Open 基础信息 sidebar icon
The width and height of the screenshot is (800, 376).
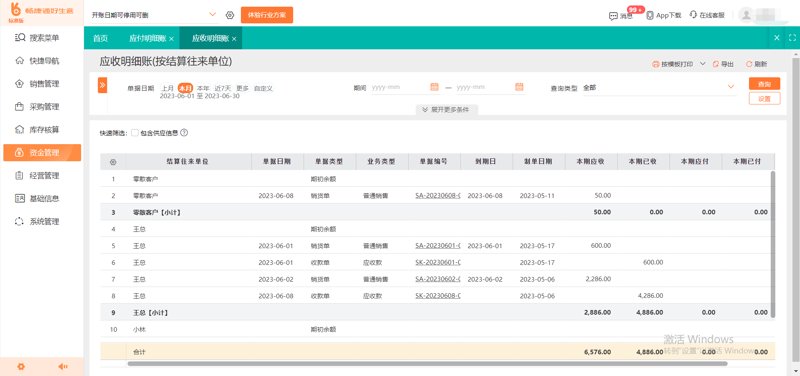[x=20, y=198]
